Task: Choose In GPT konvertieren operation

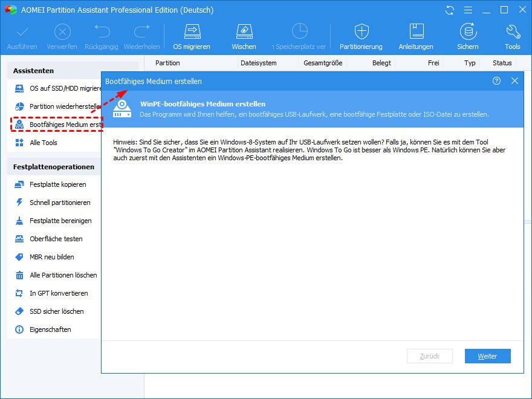Action: tap(51, 293)
